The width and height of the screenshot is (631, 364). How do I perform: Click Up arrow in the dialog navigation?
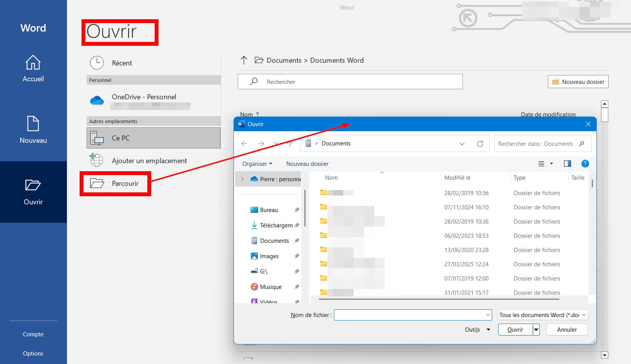pyautogui.click(x=290, y=144)
